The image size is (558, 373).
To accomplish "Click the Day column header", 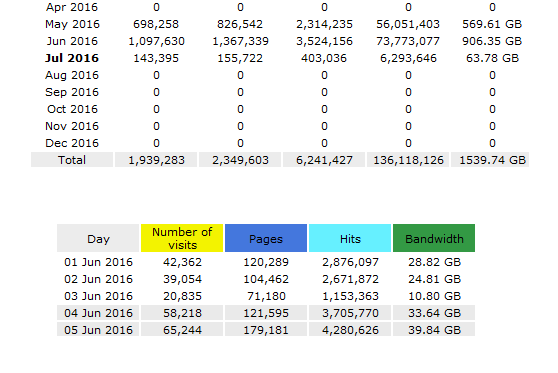I will [98, 238].
